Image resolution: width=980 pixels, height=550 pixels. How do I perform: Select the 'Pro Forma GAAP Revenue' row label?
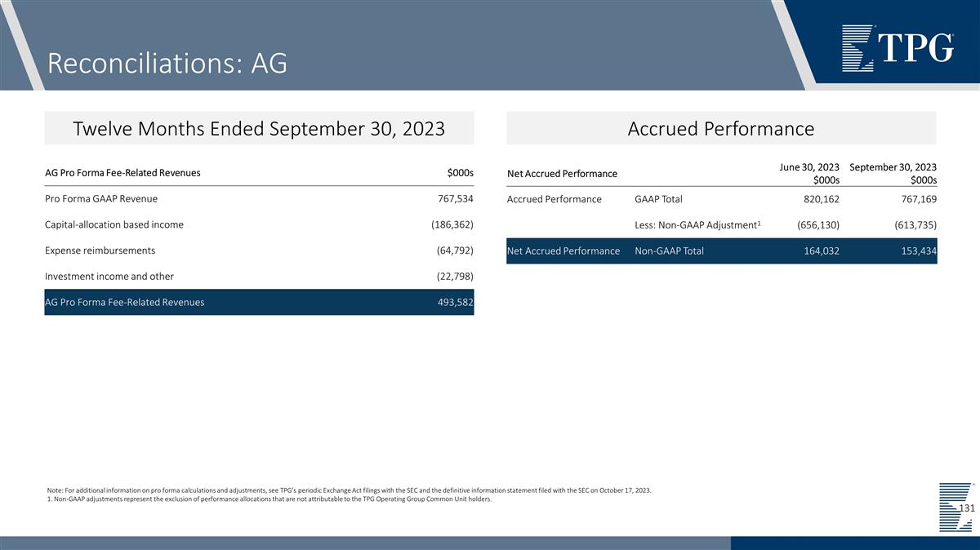coord(101,198)
